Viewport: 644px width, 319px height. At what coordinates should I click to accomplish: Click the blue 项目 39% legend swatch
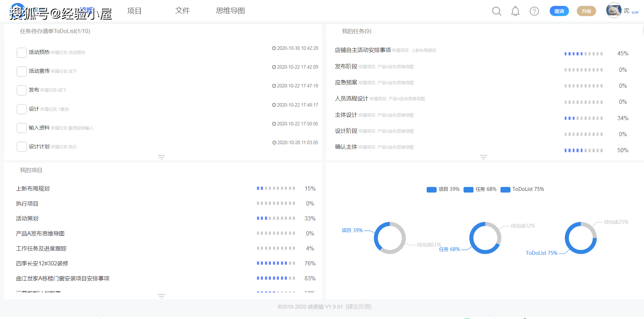[x=431, y=189]
